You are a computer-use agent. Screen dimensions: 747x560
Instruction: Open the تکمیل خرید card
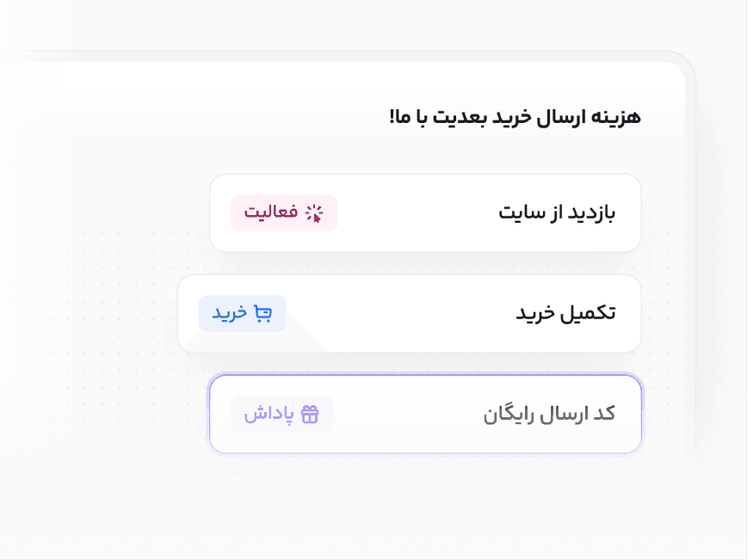click(x=410, y=313)
